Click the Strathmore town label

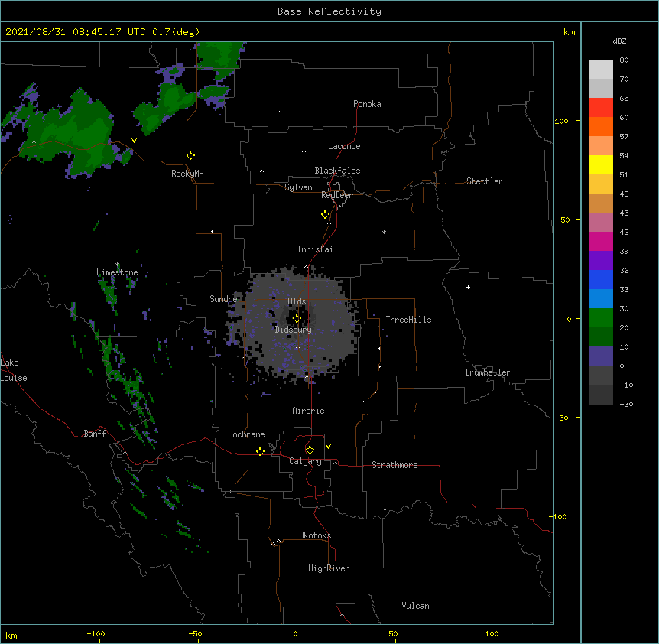pyautogui.click(x=394, y=465)
